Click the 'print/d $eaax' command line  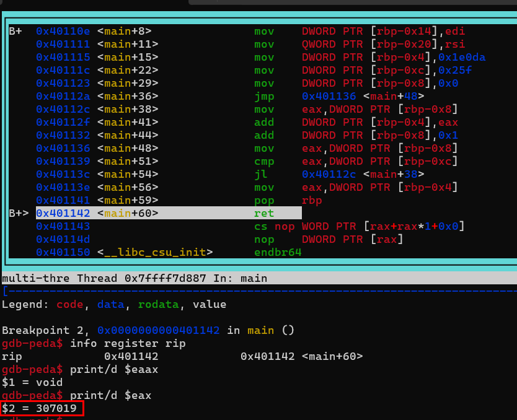80,370
